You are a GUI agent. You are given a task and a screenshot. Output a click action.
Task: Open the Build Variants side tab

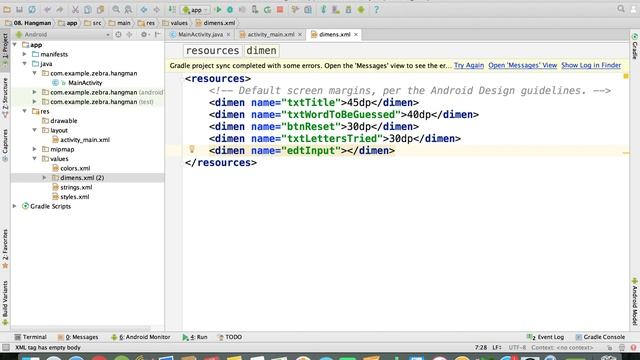point(5,303)
